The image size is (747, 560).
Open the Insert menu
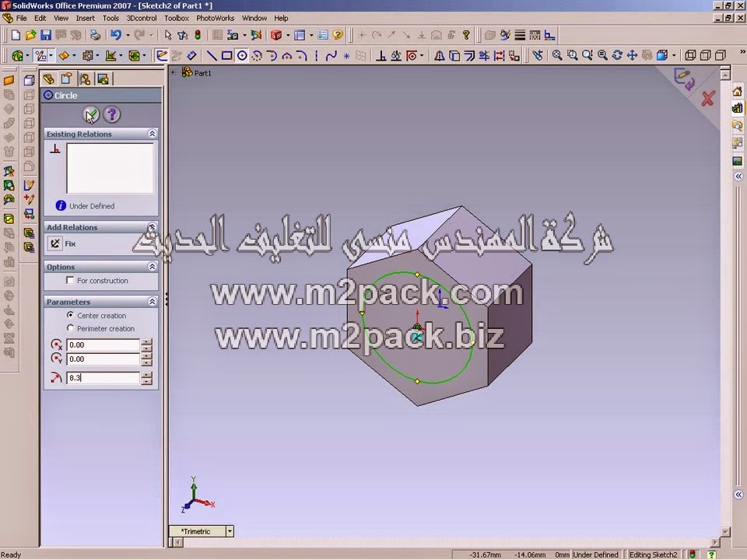pos(86,18)
